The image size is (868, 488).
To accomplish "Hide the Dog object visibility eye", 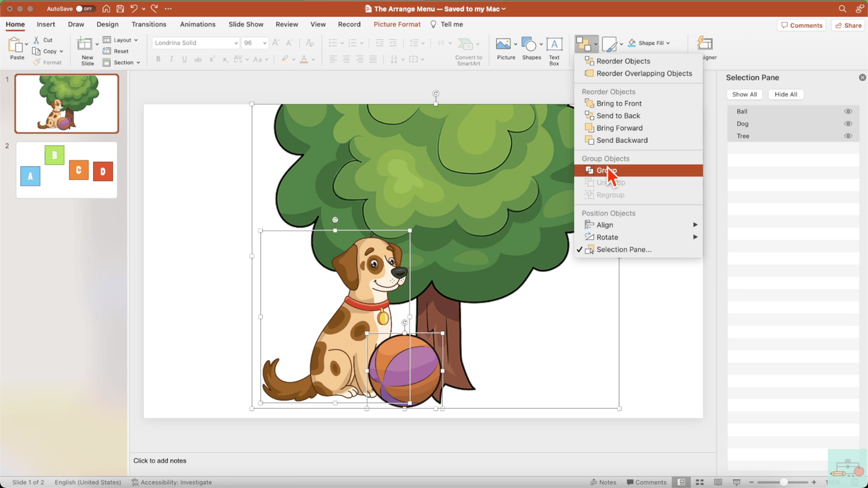I will click(848, 124).
